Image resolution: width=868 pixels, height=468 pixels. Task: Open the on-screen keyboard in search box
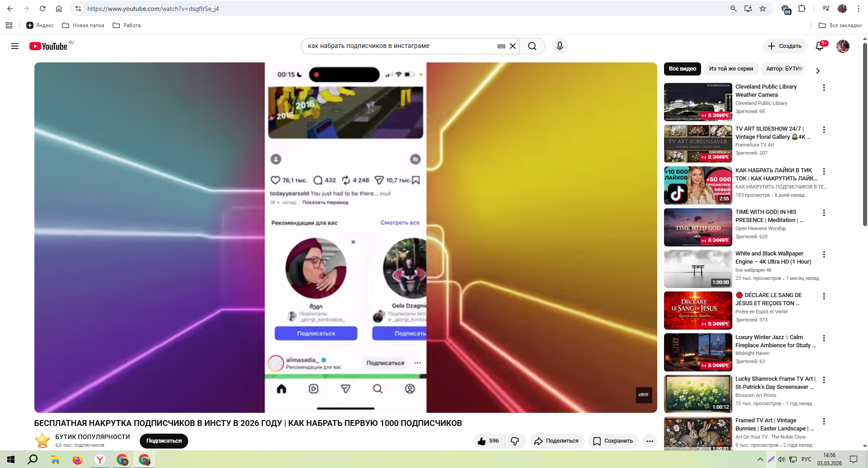(x=501, y=46)
